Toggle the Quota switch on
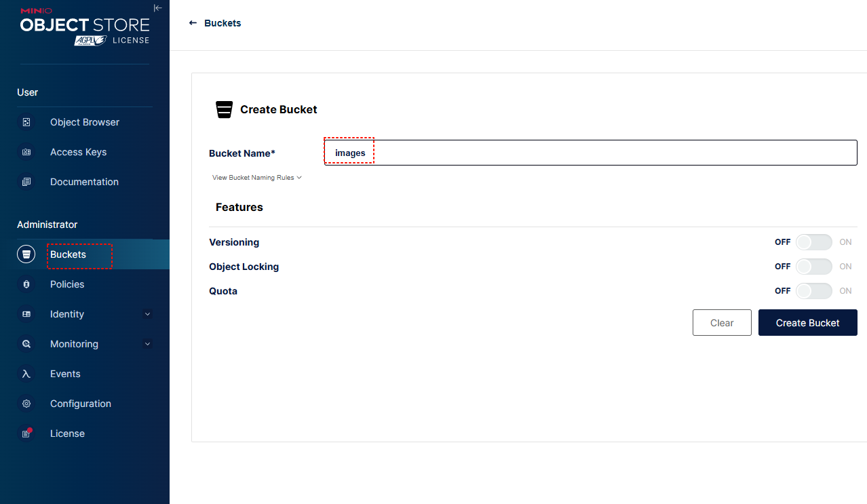This screenshot has width=867, height=504. pyautogui.click(x=813, y=291)
